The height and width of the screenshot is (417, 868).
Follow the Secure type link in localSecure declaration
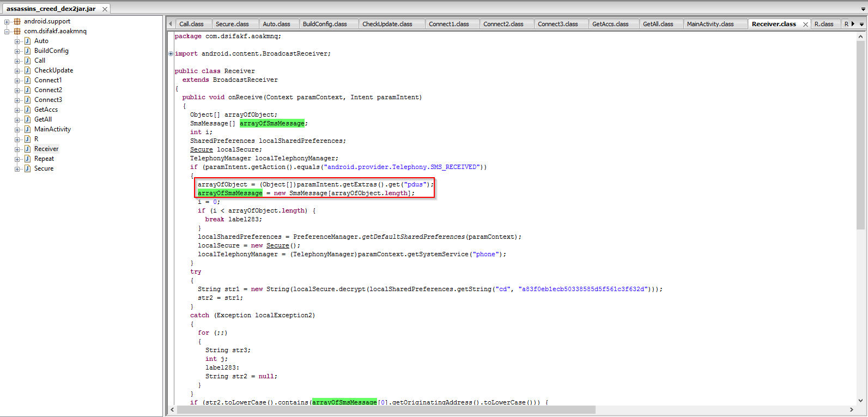[201, 150]
